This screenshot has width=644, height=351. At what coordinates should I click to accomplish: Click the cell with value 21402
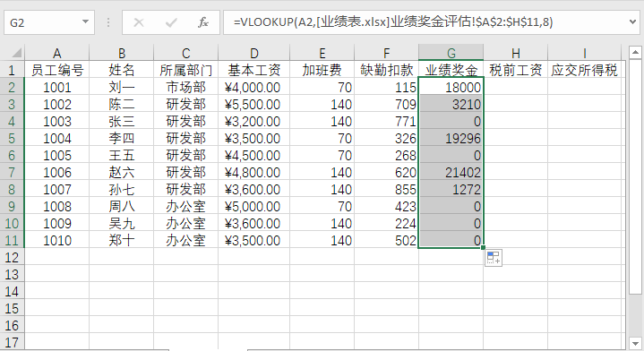point(451,173)
